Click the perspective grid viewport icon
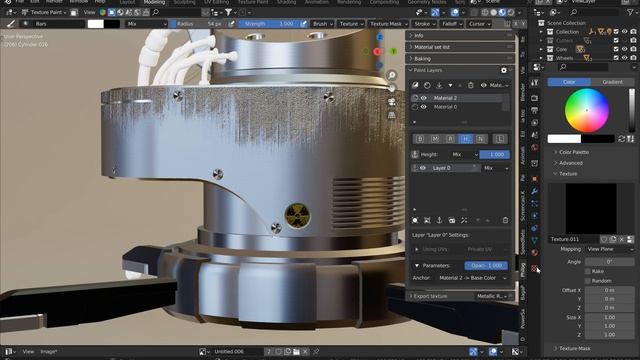The height and width of the screenshot is (360, 640). coord(391,115)
